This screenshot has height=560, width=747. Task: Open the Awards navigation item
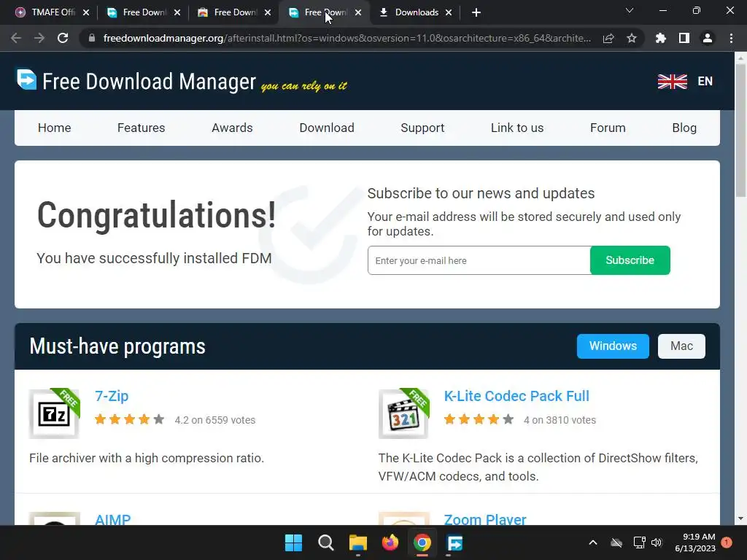click(x=232, y=128)
